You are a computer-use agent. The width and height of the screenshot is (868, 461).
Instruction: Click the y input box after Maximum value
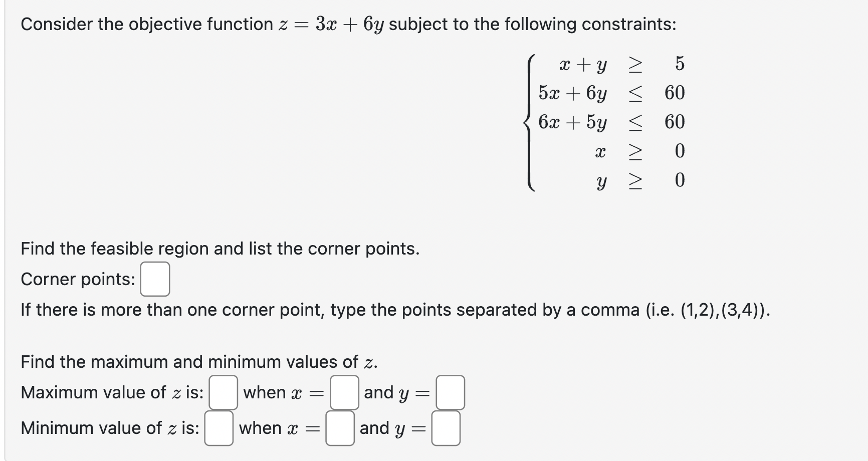pos(450,392)
